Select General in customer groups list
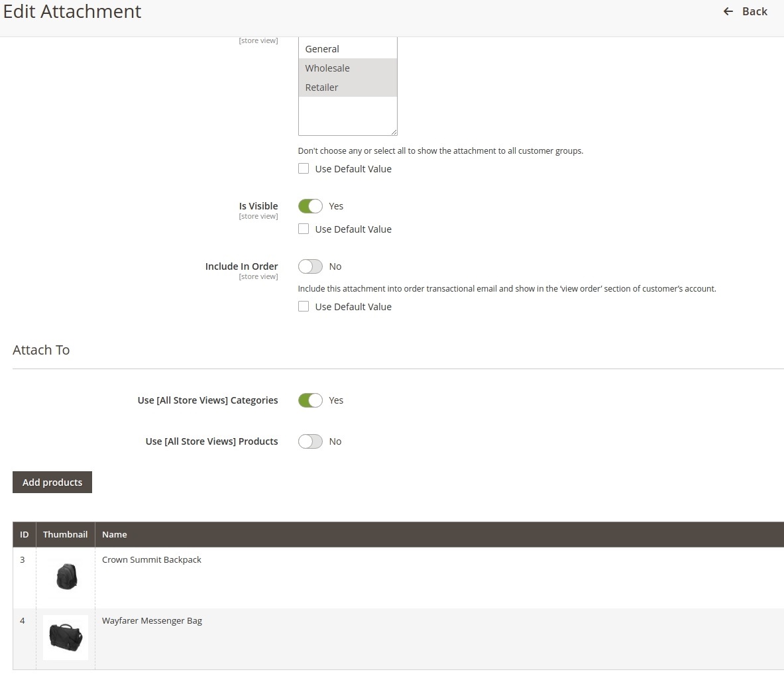This screenshot has width=784, height=684. (x=322, y=49)
